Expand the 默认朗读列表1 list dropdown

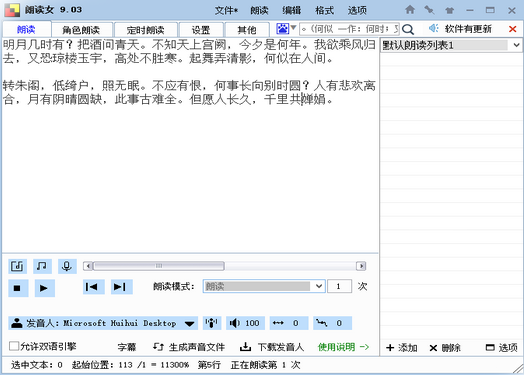point(516,45)
